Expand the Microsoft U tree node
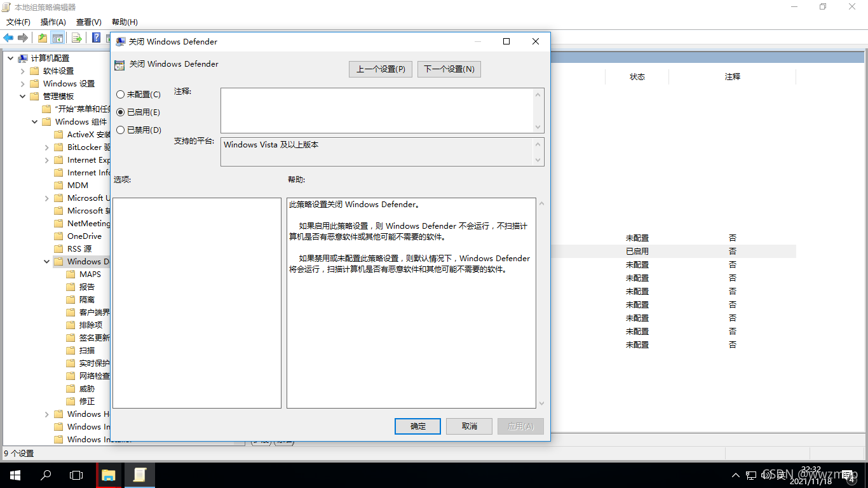868x488 pixels. 47,198
